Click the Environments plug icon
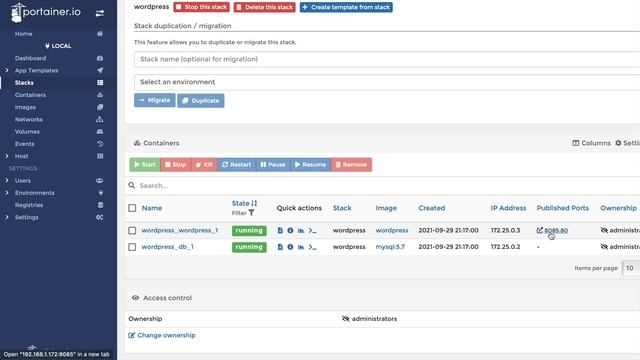 (100, 193)
